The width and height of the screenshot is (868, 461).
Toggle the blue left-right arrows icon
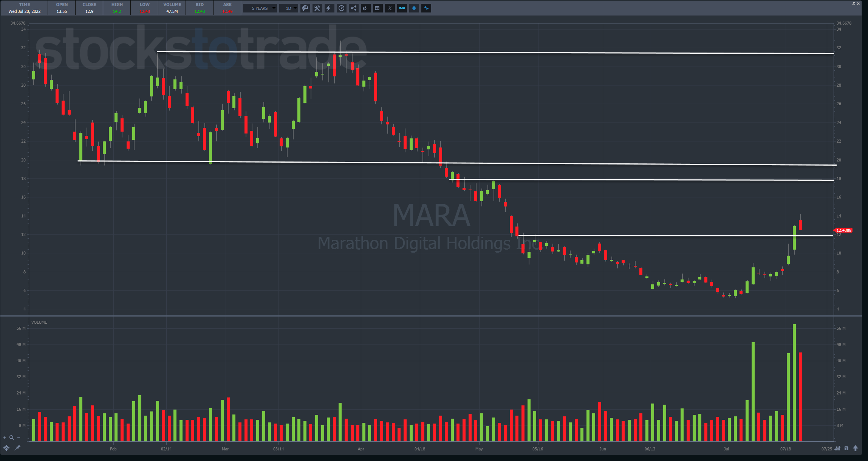pos(426,8)
